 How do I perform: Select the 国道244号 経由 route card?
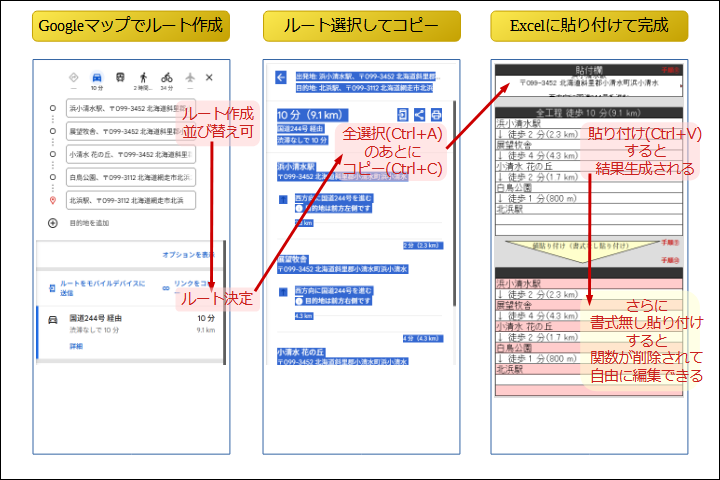pyautogui.click(x=131, y=333)
